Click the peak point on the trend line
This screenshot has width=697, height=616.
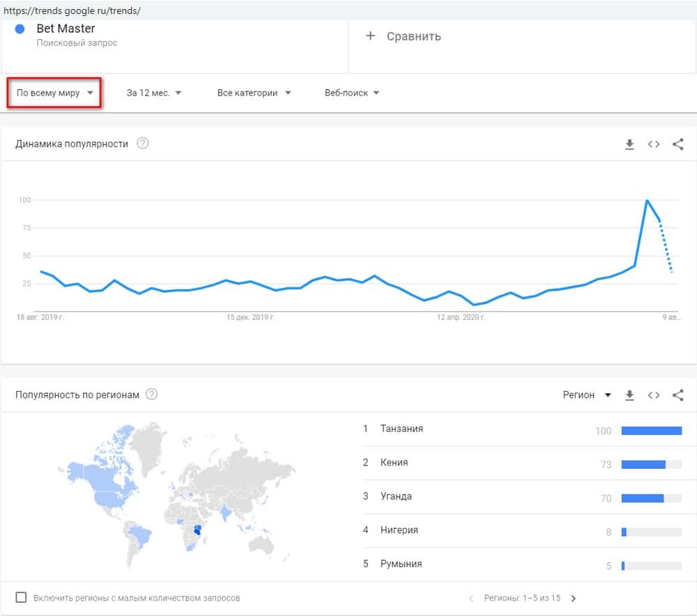click(x=648, y=201)
